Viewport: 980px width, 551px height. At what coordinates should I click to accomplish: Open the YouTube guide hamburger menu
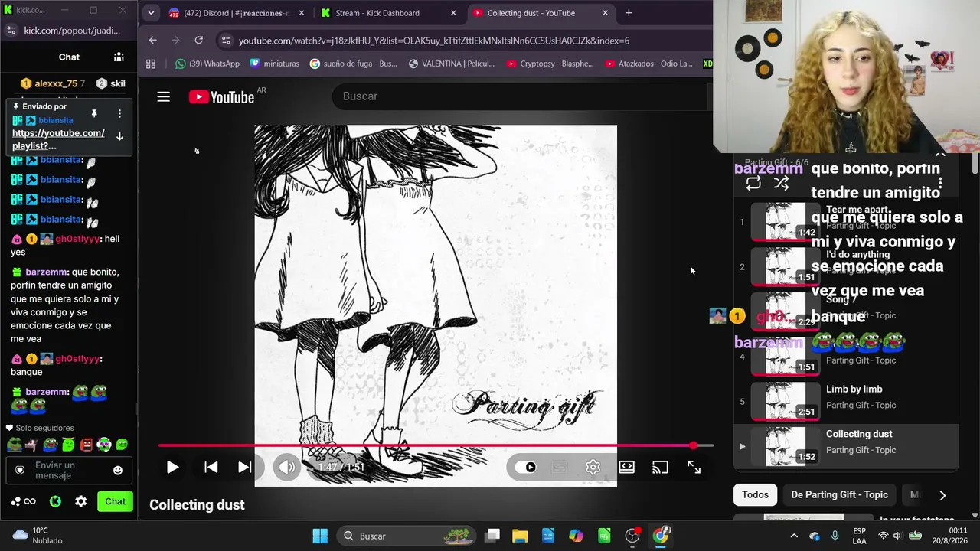pyautogui.click(x=163, y=96)
